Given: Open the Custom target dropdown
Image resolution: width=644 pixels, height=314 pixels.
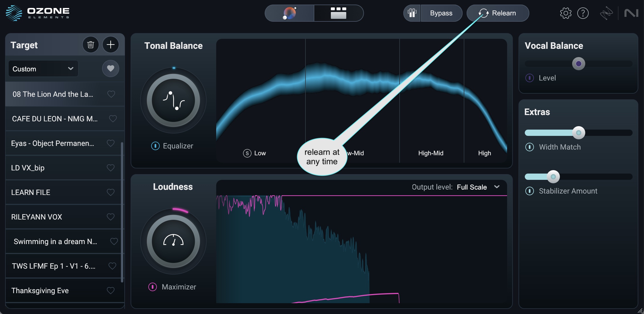Looking at the screenshot, I should (x=43, y=69).
